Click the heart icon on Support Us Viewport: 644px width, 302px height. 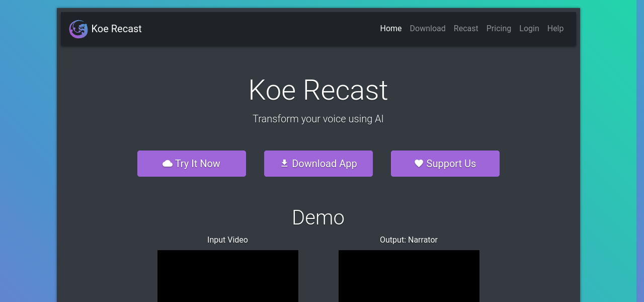click(419, 163)
